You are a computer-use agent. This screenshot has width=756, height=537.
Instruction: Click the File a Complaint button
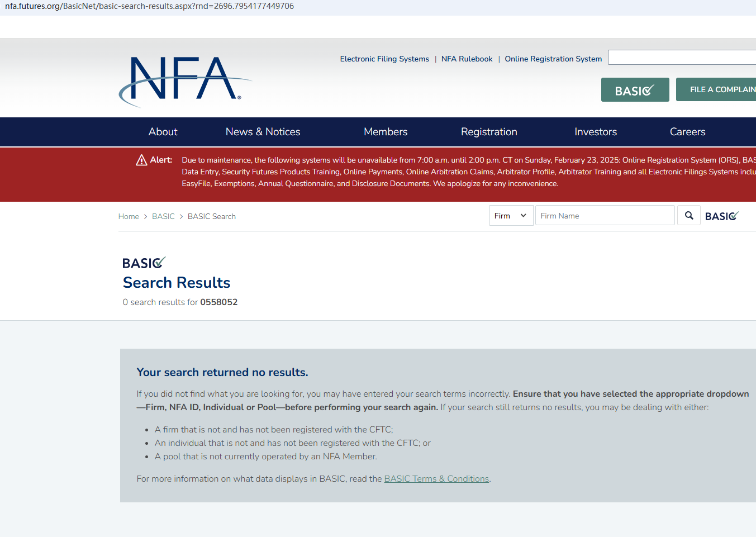(716, 89)
